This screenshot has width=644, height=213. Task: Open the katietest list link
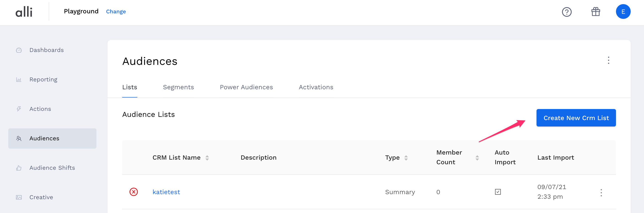(x=166, y=192)
